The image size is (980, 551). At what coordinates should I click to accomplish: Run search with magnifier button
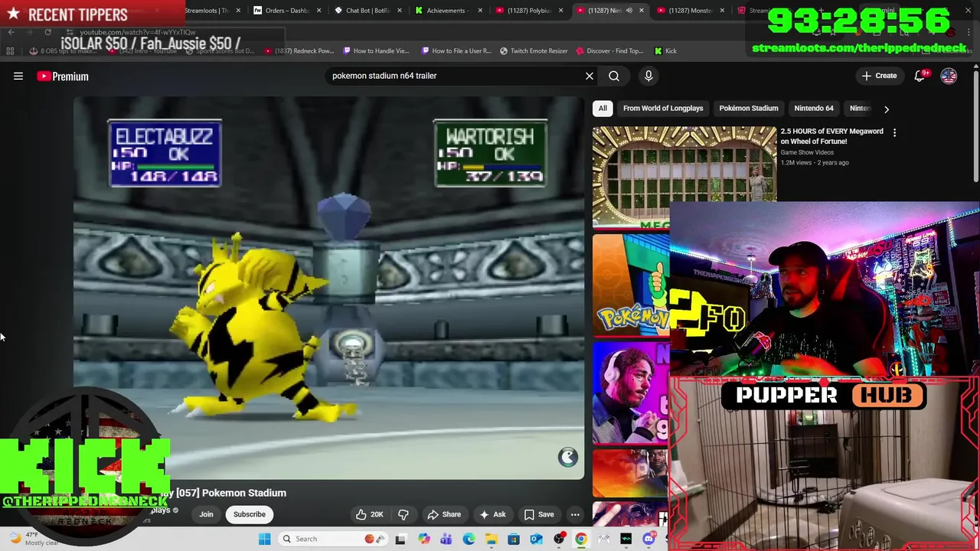[x=614, y=76]
